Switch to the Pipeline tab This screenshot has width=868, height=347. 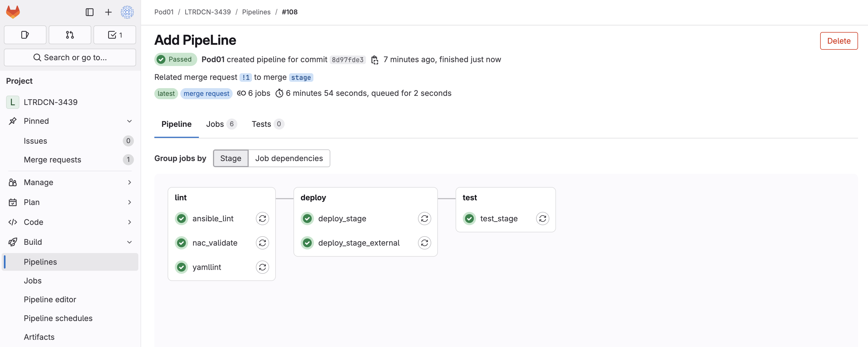click(176, 124)
